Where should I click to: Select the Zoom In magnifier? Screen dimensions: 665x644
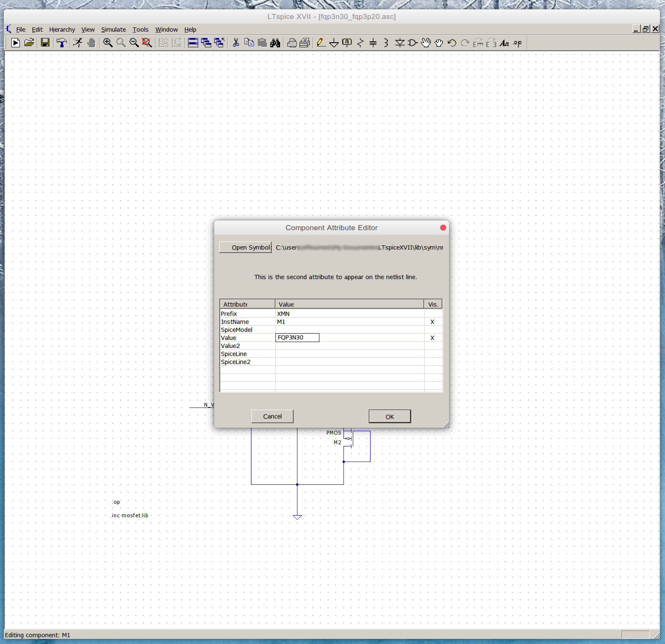tap(108, 43)
